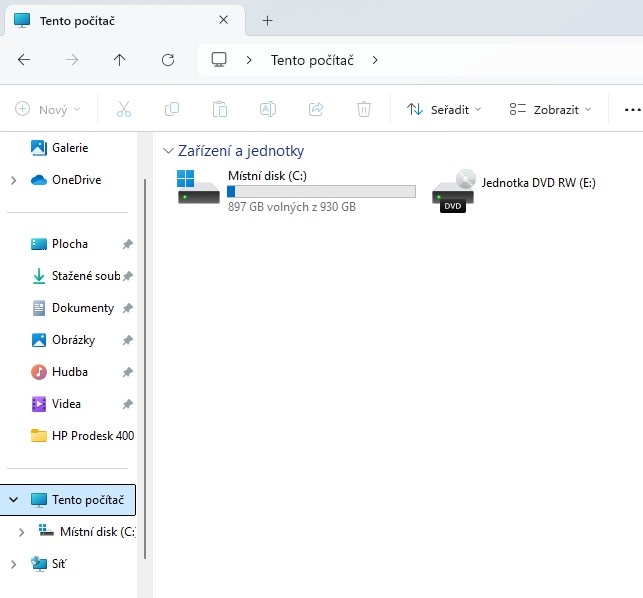
Task: Select Místní disk (C:) in navigation tree
Action: coord(98,532)
